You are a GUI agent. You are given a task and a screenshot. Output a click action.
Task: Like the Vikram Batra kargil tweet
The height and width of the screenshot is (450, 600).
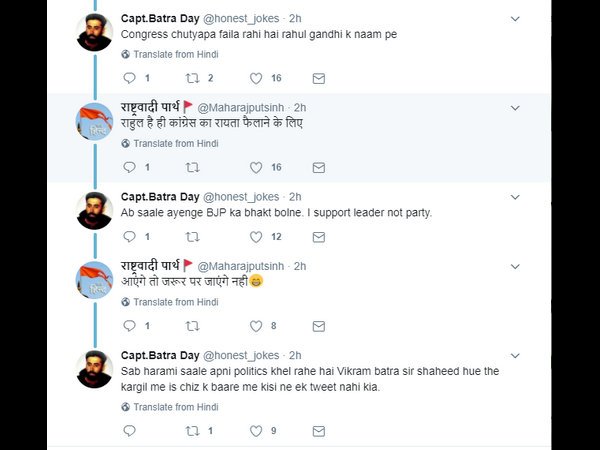[257, 431]
